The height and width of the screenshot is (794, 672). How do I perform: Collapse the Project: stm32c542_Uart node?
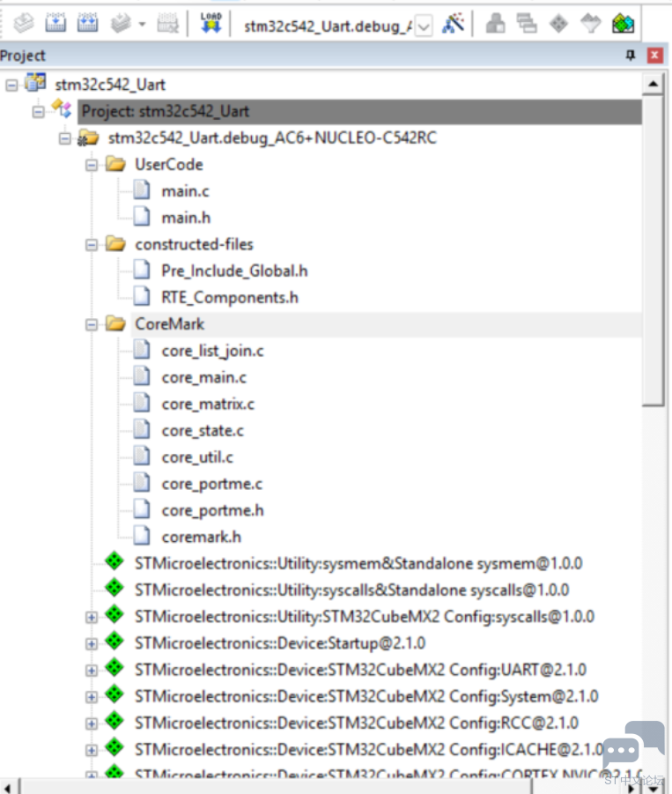pyautogui.click(x=38, y=112)
